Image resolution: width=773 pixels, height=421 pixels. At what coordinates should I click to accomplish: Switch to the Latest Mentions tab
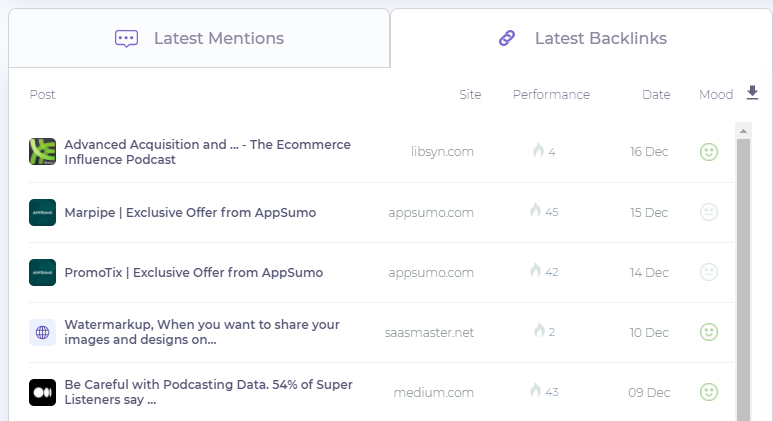[199, 38]
